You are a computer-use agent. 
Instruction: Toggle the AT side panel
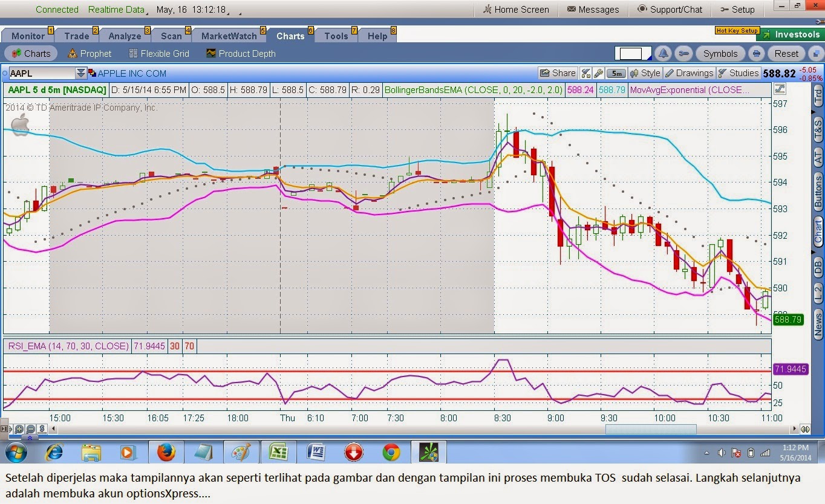coord(818,158)
